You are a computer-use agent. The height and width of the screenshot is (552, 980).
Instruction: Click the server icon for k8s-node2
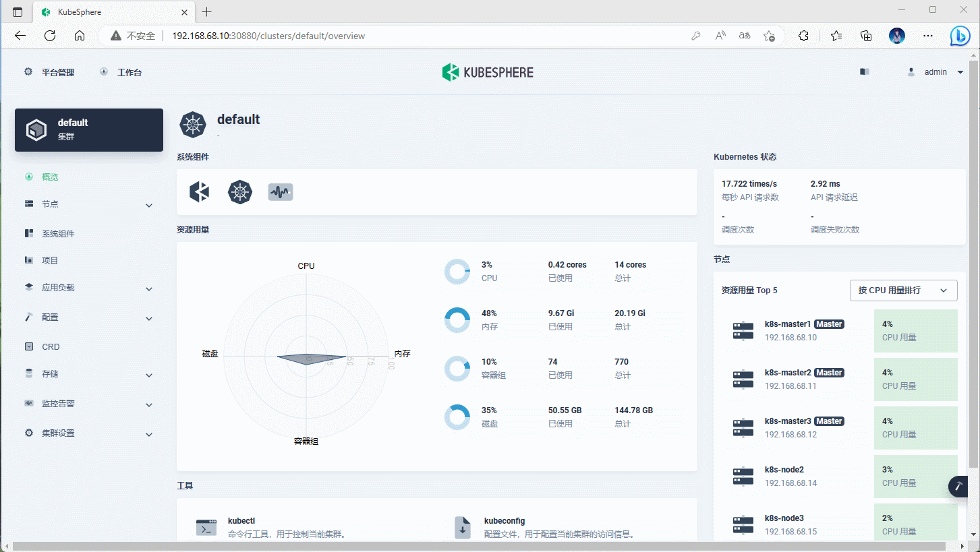pos(743,477)
